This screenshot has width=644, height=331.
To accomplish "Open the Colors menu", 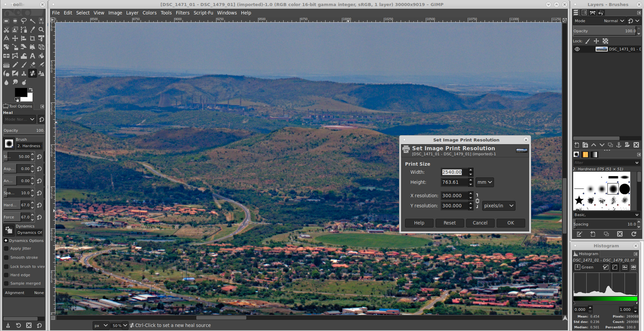I will 149,13.
